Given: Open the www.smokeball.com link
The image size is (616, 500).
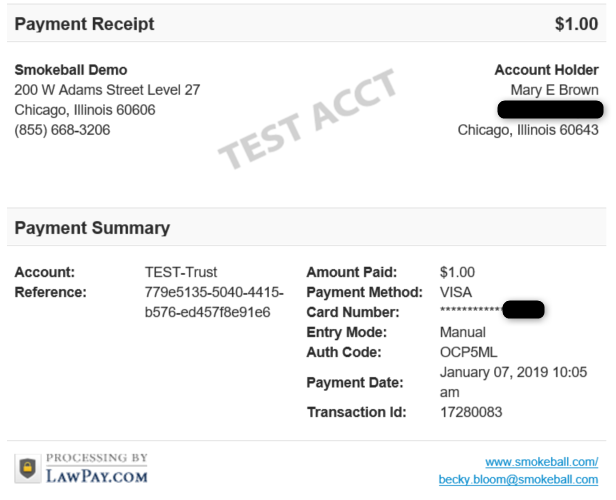Looking at the screenshot, I should (x=540, y=462).
